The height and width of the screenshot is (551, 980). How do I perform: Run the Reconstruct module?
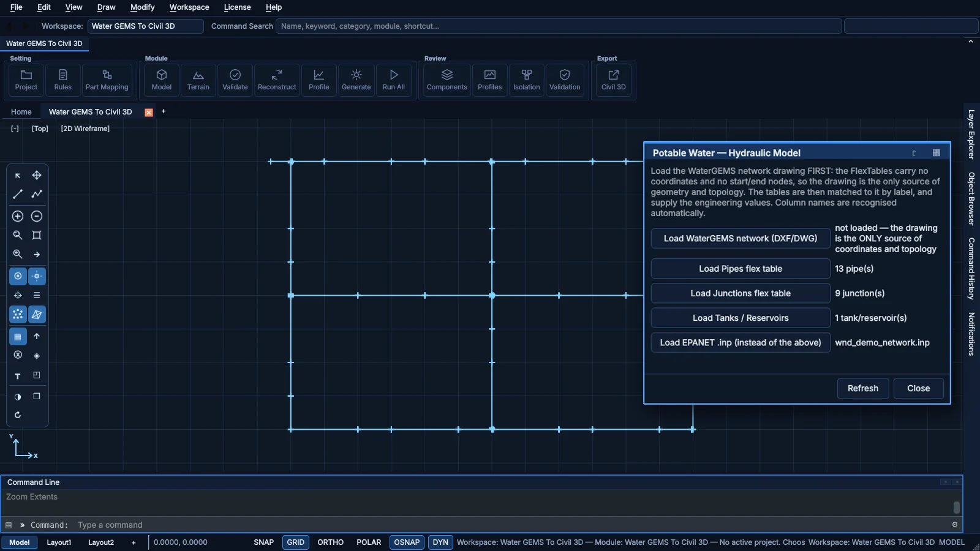277,80
